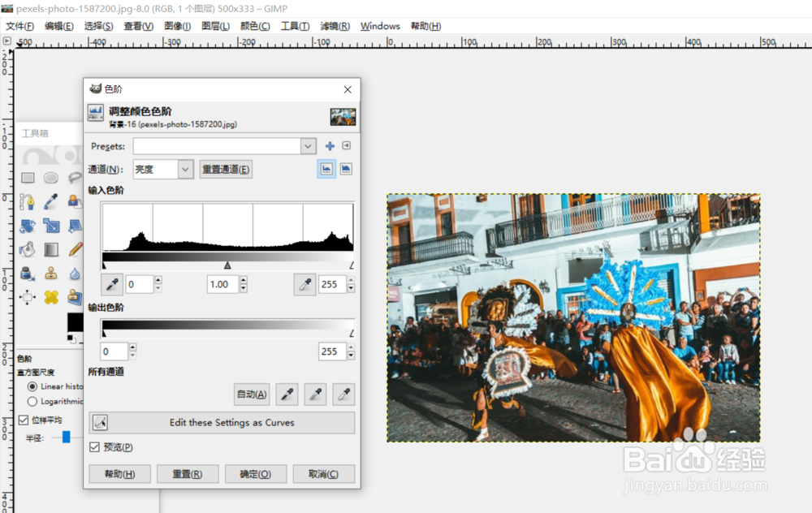Viewport: 812px width, 513px height.
Task: Open the 查看(V) View menu
Action: pos(138,27)
